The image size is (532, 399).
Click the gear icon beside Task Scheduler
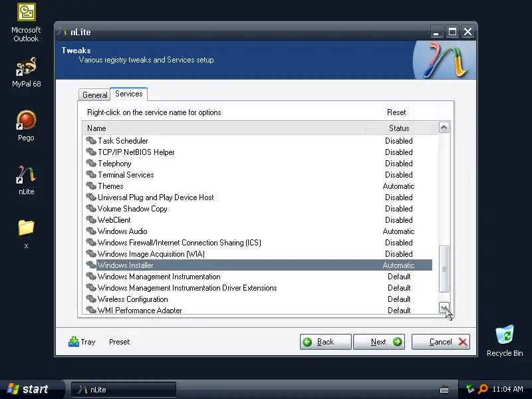click(91, 140)
